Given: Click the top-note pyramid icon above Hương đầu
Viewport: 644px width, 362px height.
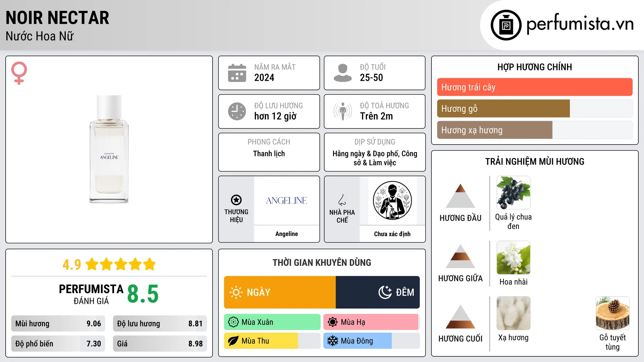Looking at the screenshot, I should (x=460, y=195).
